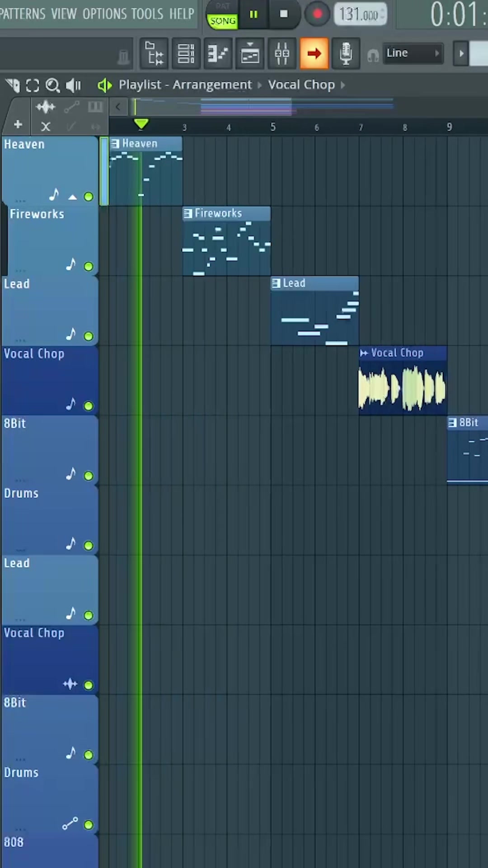Click the X icon above track list

pos(46,127)
